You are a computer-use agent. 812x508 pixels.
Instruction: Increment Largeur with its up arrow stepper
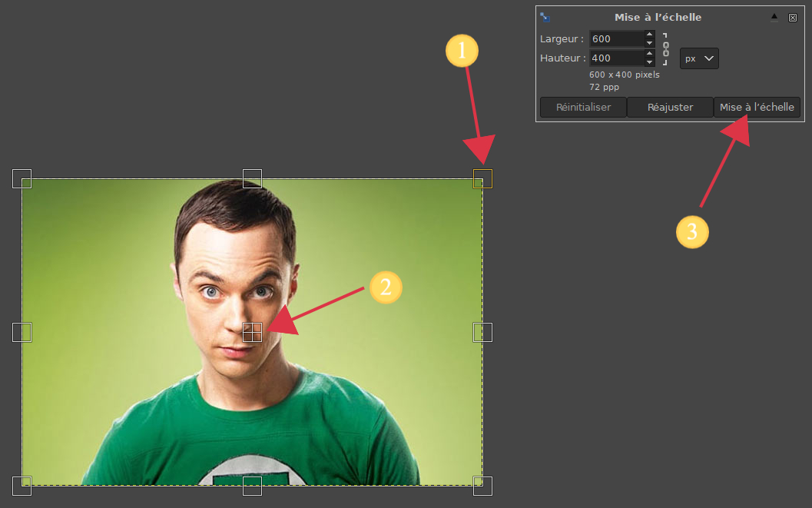[x=649, y=35]
